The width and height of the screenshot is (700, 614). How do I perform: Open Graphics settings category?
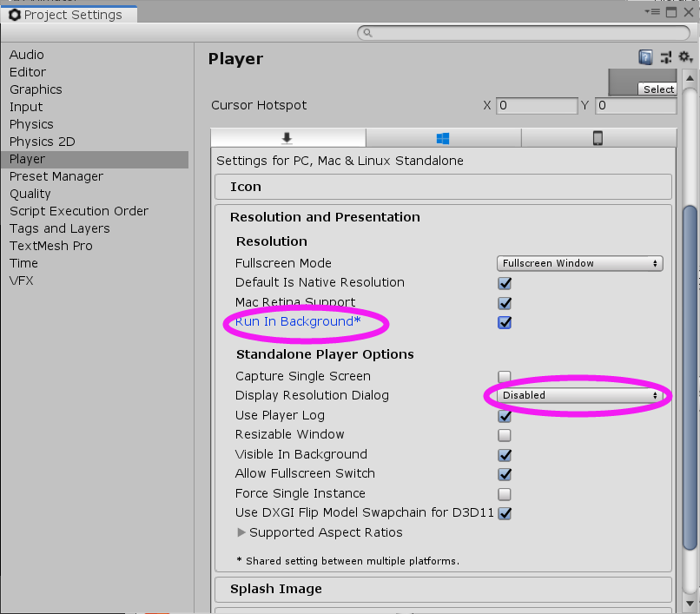coord(36,89)
